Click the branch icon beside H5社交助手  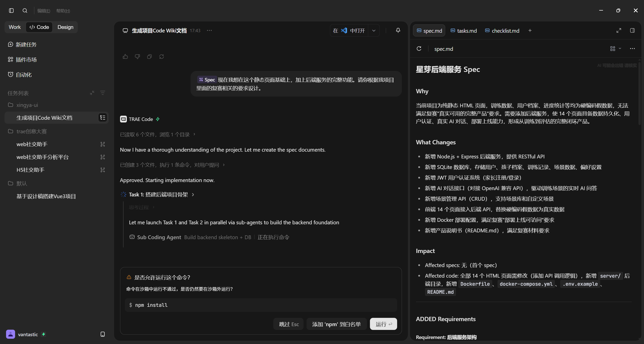[x=103, y=170]
